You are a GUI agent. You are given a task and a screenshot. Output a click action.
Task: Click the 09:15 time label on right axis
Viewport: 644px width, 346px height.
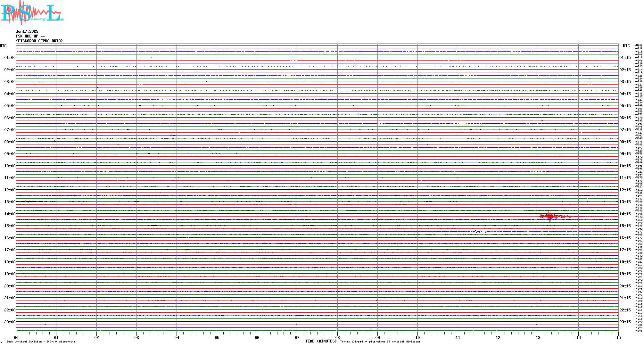(625, 154)
